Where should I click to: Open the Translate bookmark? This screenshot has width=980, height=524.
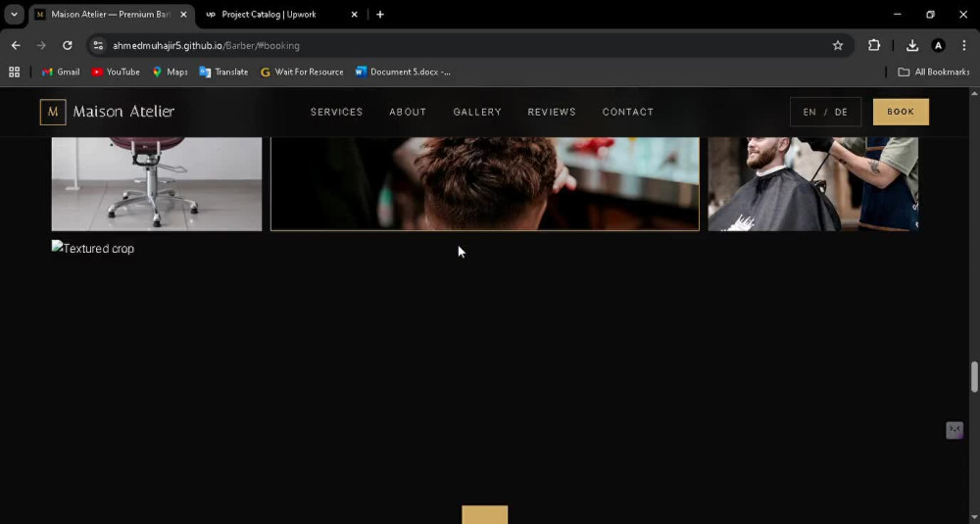tap(223, 71)
